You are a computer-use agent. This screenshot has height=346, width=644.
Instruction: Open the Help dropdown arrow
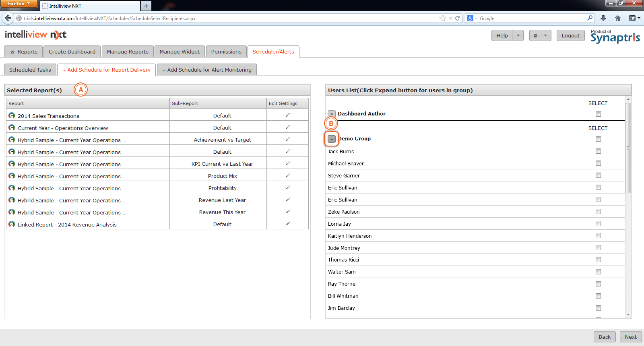click(518, 36)
